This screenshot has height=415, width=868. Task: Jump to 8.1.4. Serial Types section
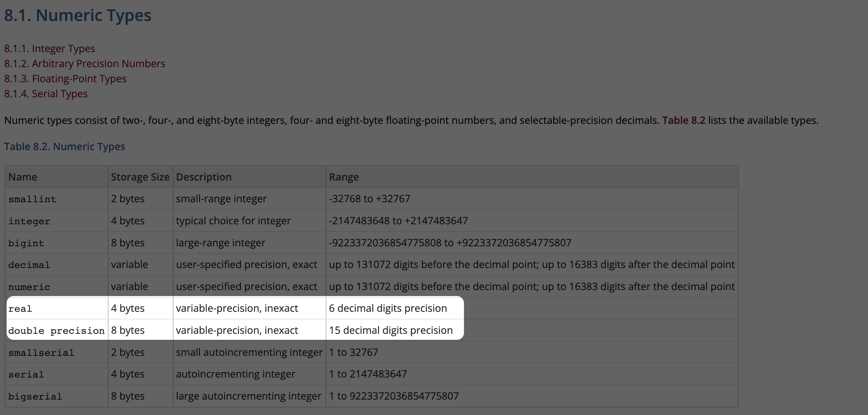click(x=46, y=93)
